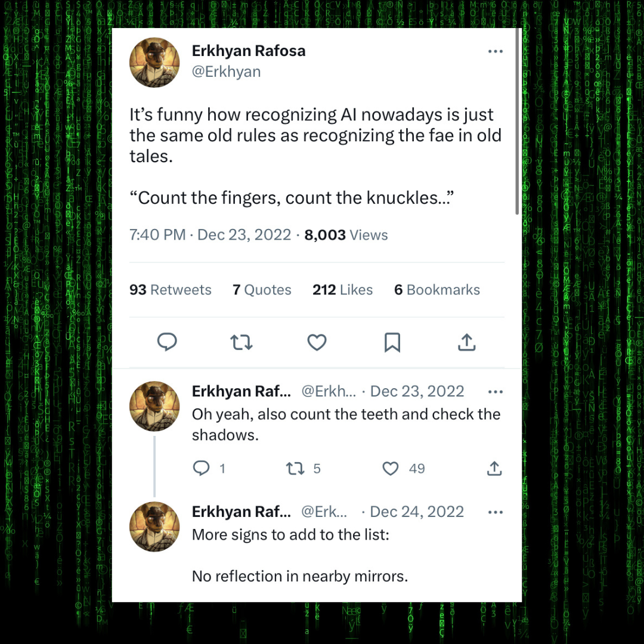Like the main tweet
The height and width of the screenshot is (644, 644).
(x=317, y=342)
